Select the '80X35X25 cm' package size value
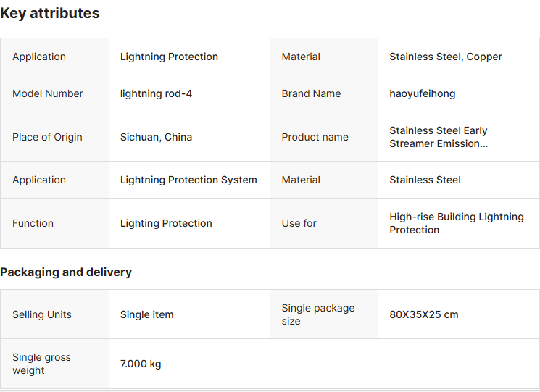The height and width of the screenshot is (392, 540). [x=423, y=314]
